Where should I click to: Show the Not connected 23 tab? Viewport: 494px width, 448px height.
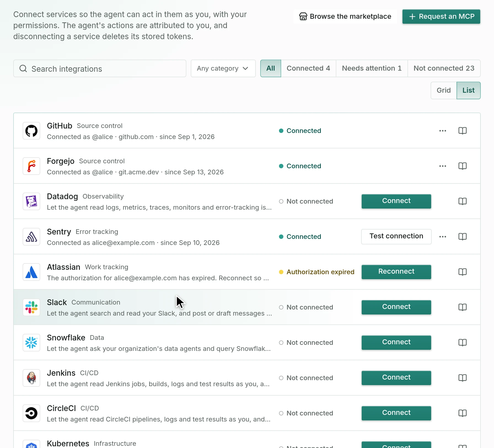[444, 68]
